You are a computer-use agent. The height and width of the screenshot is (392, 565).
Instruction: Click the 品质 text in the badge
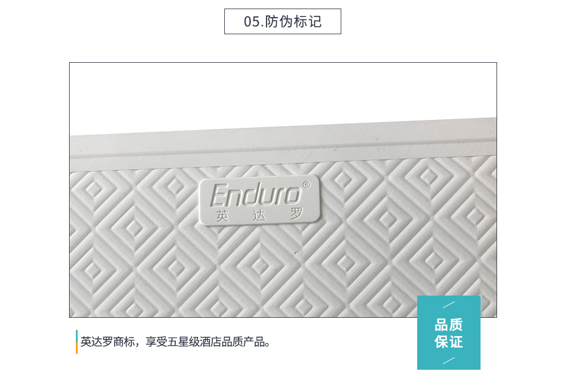coord(449,325)
